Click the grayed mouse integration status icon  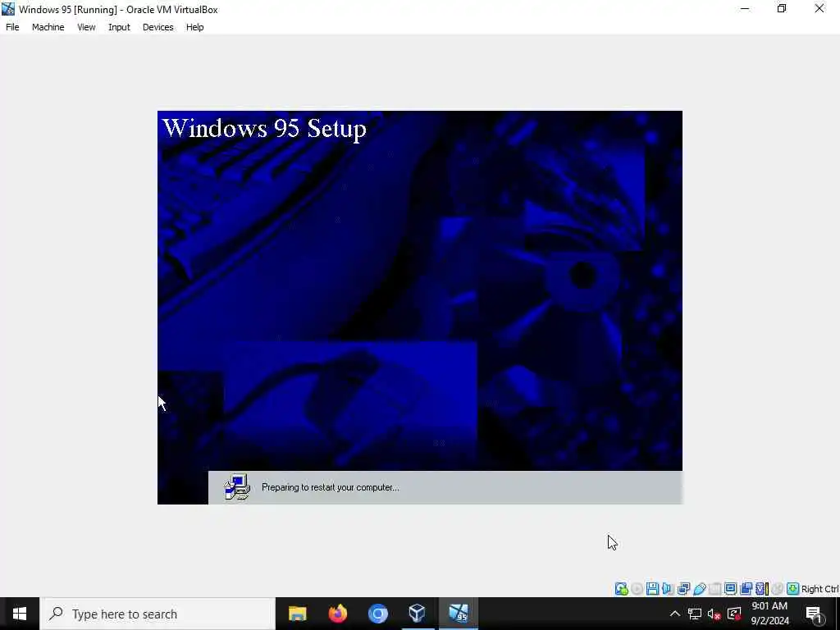pos(778,589)
